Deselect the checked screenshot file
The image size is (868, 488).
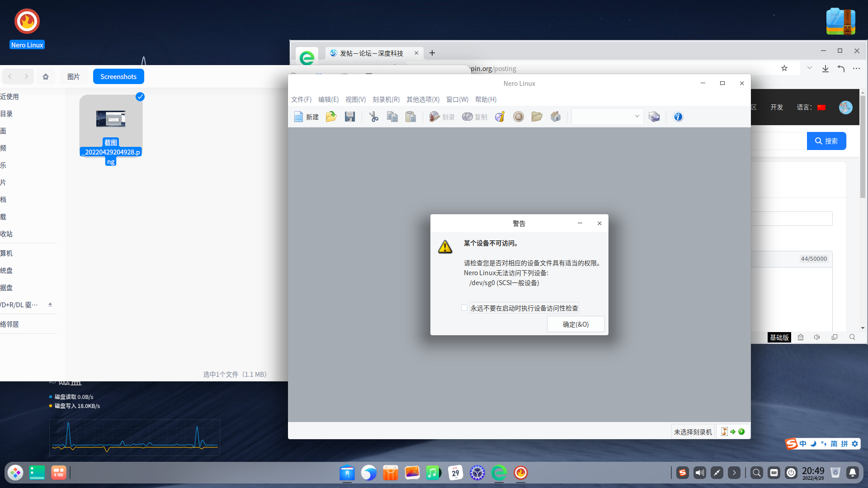pyautogui.click(x=140, y=97)
